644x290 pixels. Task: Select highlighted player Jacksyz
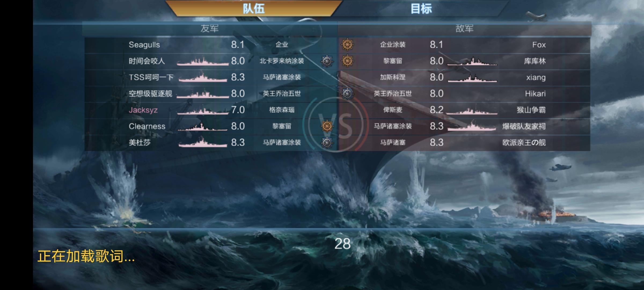coord(143,110)
